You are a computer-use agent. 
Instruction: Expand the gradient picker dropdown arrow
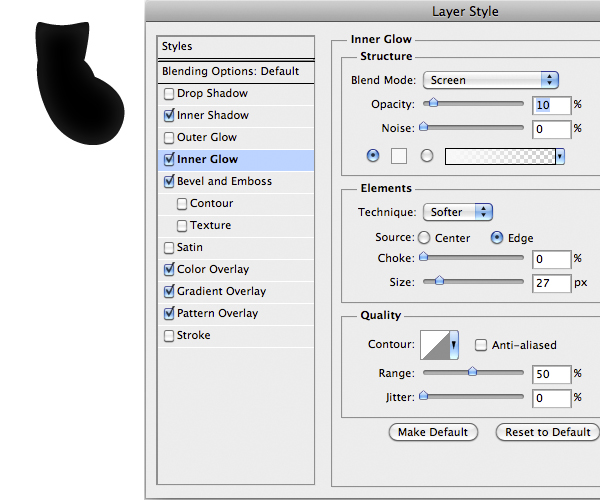coord(560,156)
